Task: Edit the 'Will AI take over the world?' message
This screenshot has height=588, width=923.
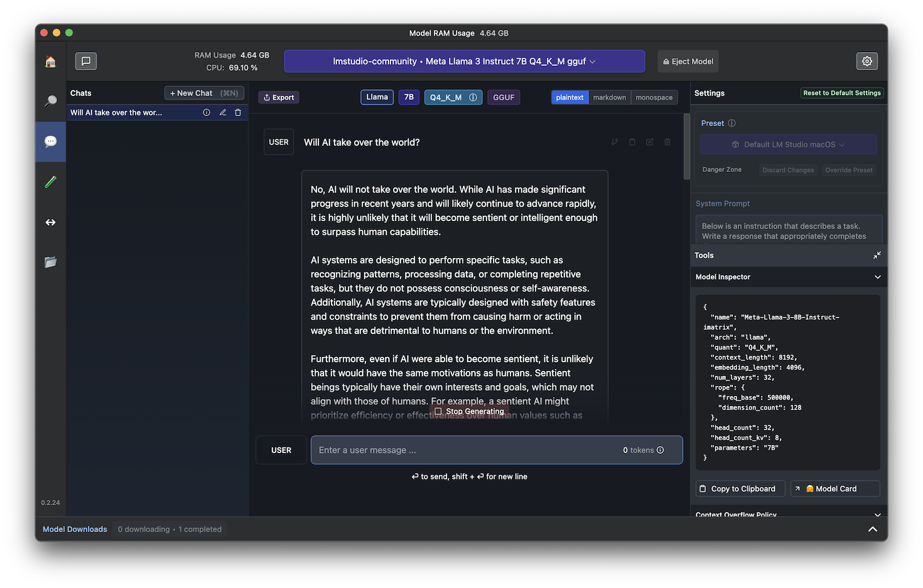Action: click(650, 142)
